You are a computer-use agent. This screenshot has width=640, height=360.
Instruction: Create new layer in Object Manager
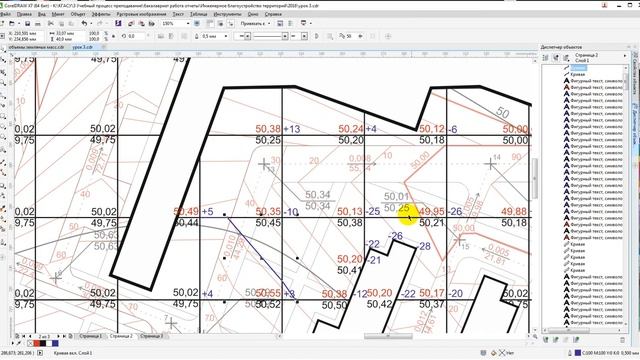point(546,340)
